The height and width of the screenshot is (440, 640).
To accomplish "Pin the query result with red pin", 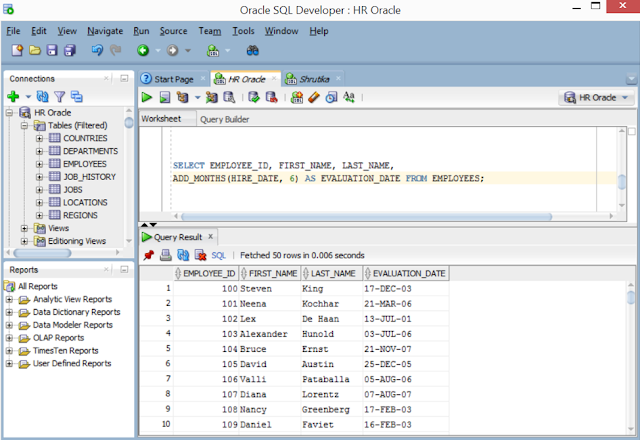I will [149, 256].
